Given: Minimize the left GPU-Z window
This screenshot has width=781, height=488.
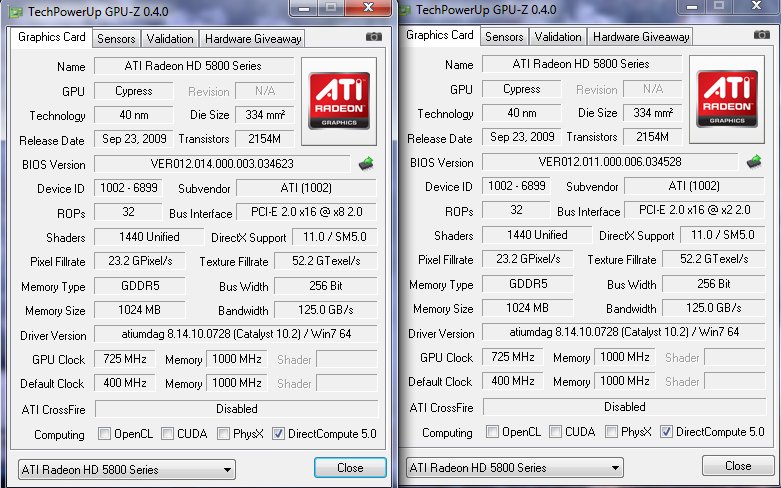Looking at the screenshot, I should pos(303,8).
